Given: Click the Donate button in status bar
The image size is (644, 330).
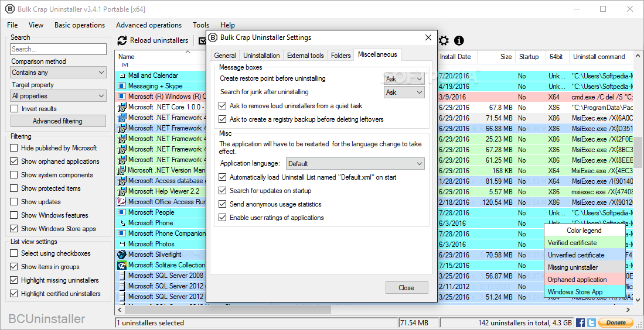Looking at the screenshot, I should [x=615, y=322].
